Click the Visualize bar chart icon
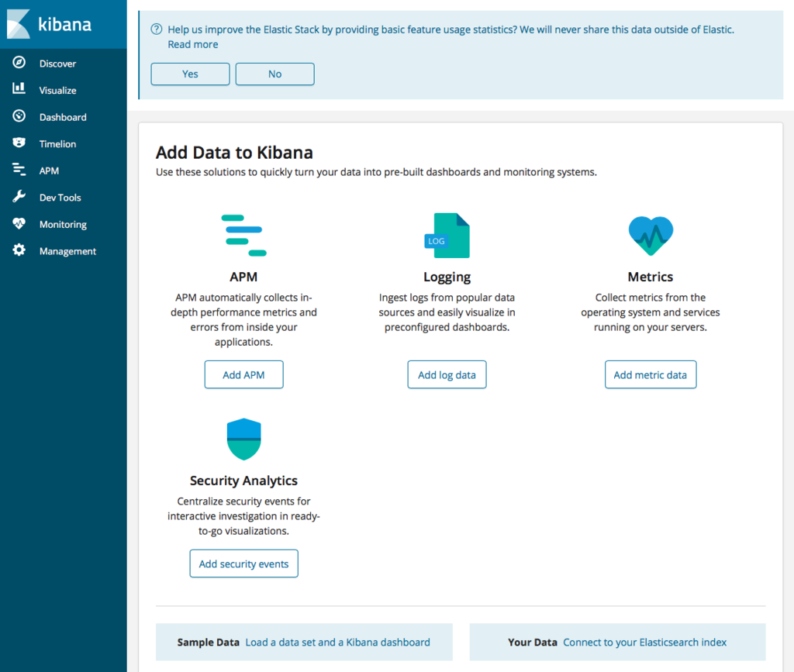Image resolution: width=794 pixels, height=672 pixels. pyautogui.click(x=19, y=88)
